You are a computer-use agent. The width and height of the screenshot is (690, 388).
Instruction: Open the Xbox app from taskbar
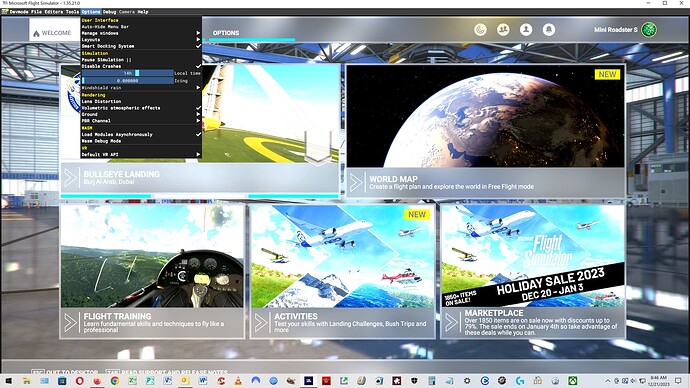click(573, 381)
